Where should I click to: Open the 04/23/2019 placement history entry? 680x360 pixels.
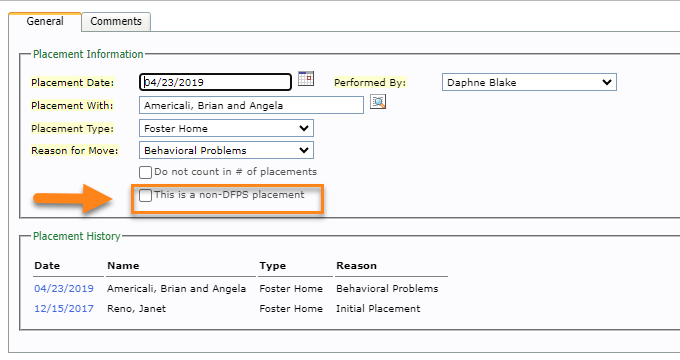64,288
